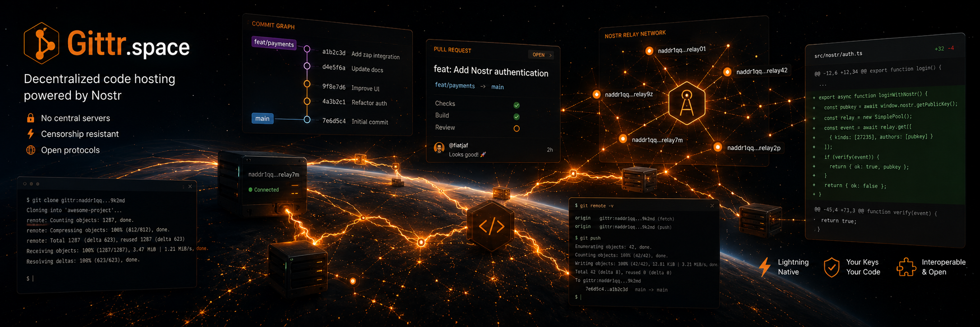Viewport: 980px width, 327px height.
Task: Close the git clone terminal window
Action: pyautogui.click(x=190, y=186)
